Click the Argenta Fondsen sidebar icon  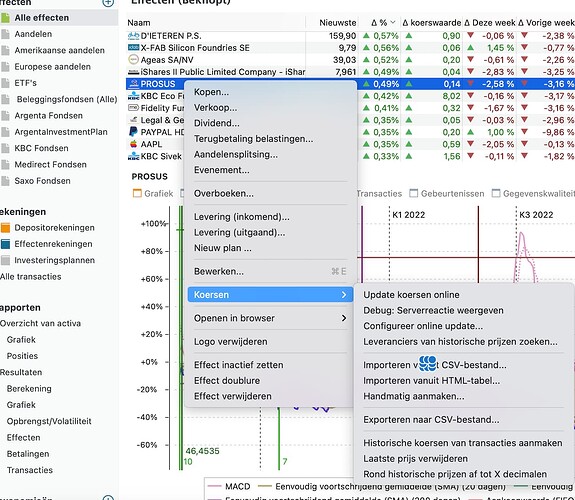[5, 116]
